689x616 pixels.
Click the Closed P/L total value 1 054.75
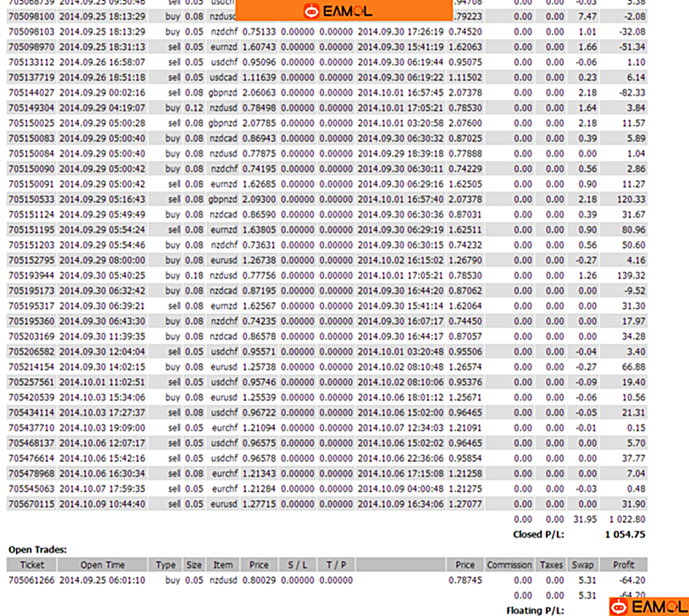(x=624, y=535)
